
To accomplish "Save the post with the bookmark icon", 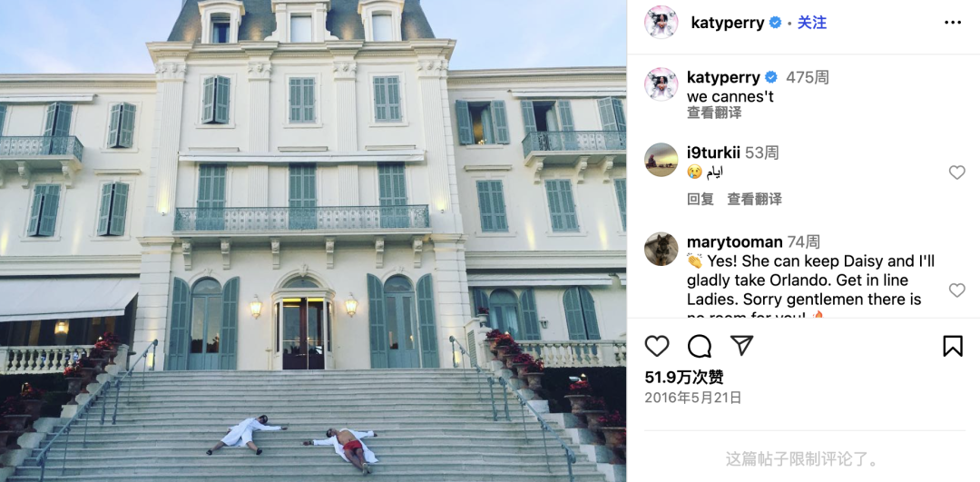I will coord(953,346).
